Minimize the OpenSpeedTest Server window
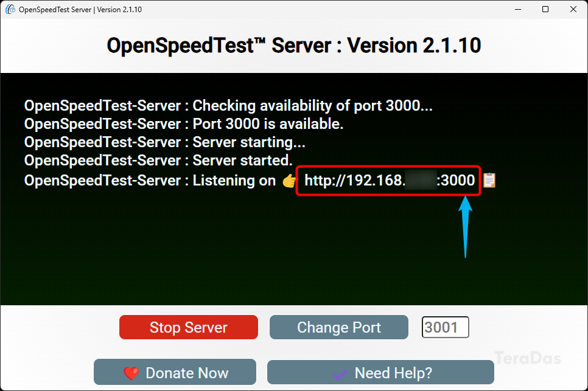Screen dimensions: 588x391 [x=518, y=9]
